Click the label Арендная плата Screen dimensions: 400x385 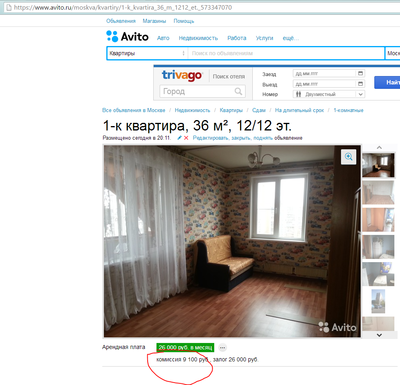(x=124, y=347)
